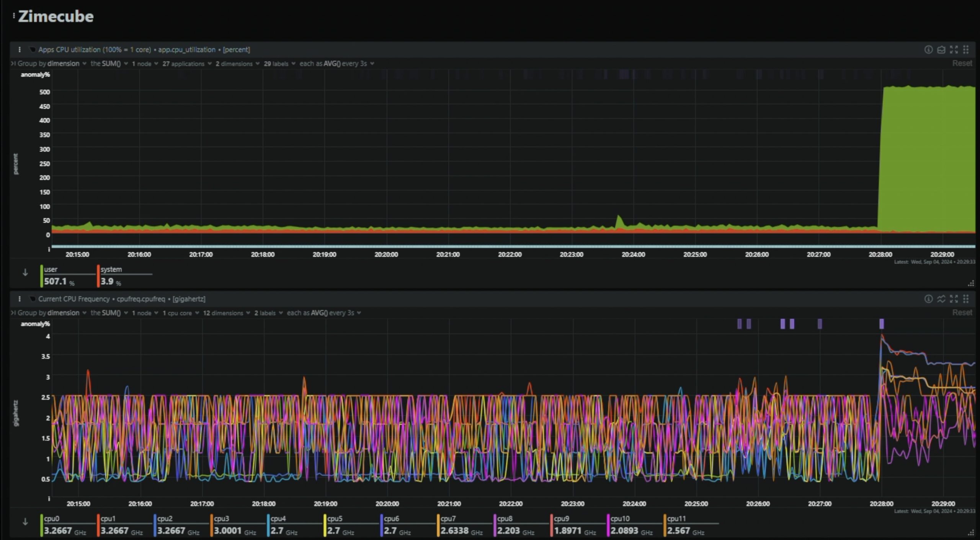This screenshot has width=980, height=540.
Task: Click Reset on Current CPU Frequency chart
Action: click(x=962, y=313)
